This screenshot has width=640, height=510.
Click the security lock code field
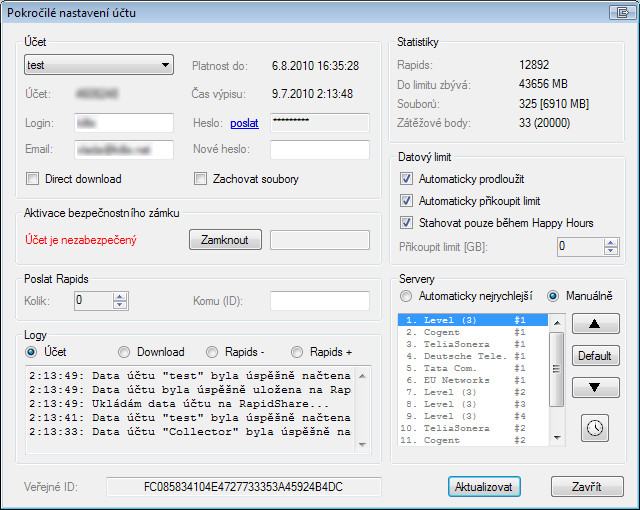tap(320, 240)
